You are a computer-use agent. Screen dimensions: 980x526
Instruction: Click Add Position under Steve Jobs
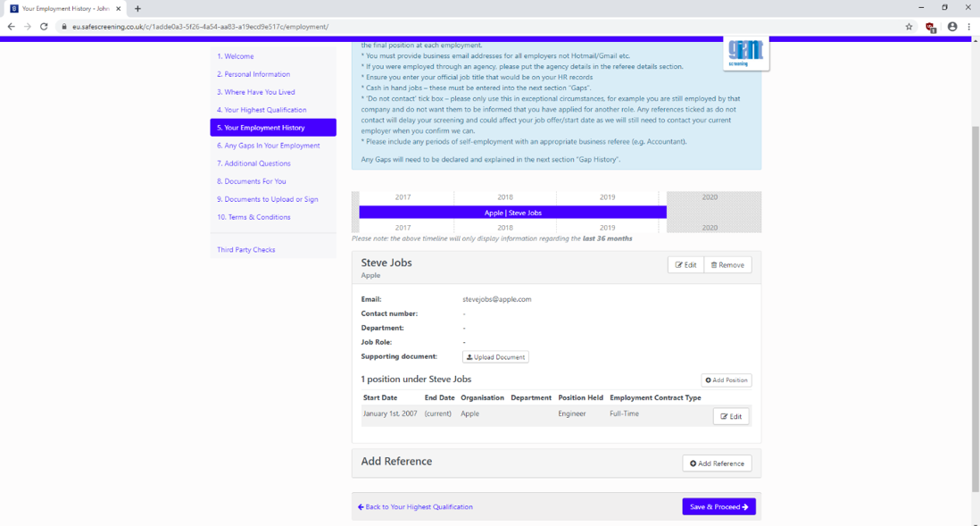[727, 380]
